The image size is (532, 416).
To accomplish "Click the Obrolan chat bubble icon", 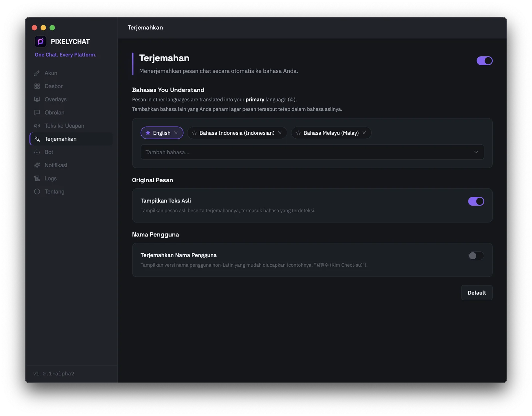I will coord(37,112).
